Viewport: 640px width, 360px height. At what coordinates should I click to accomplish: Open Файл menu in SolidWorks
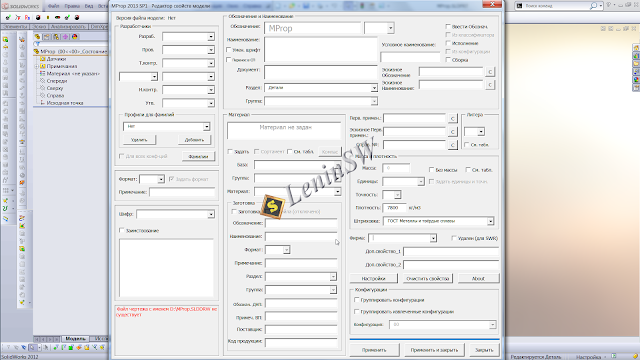click(53, 6)
